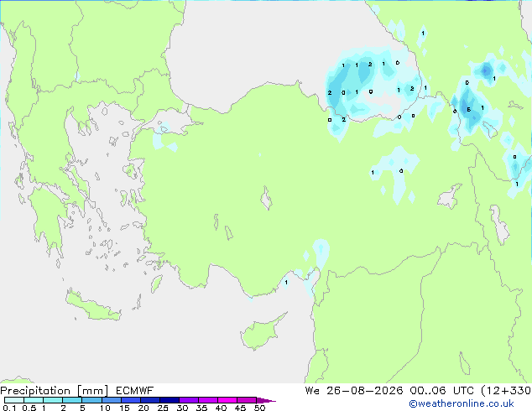Click the legend value "50"
The height and width of the screenshot is (411, 532).
click(259, 408)
